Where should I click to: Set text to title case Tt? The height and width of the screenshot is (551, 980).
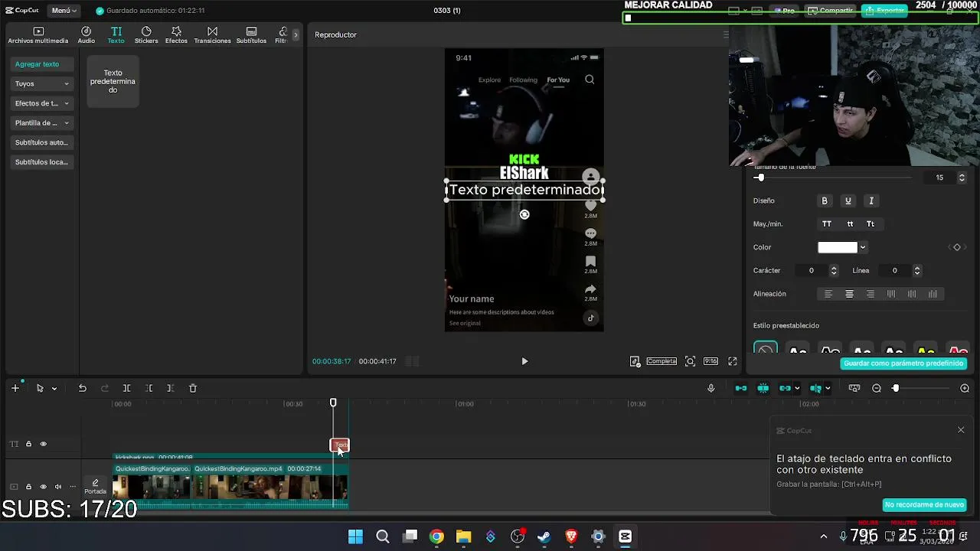871,224
